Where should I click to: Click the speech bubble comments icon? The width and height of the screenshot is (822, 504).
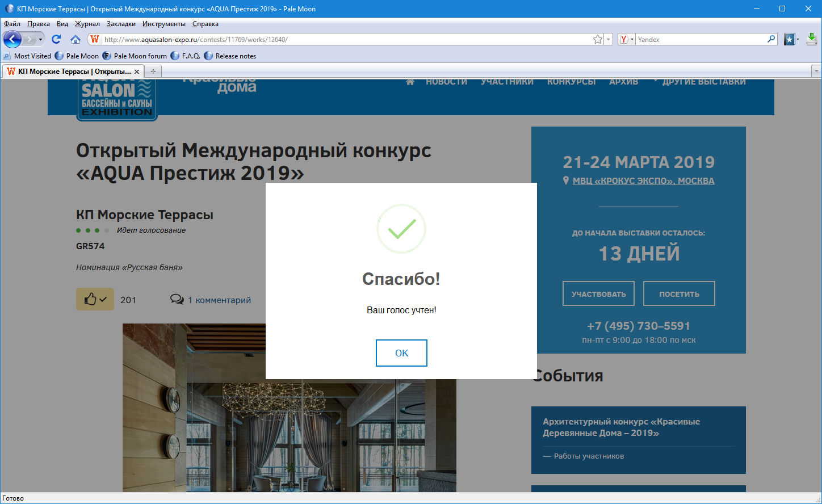pos(177,299)
